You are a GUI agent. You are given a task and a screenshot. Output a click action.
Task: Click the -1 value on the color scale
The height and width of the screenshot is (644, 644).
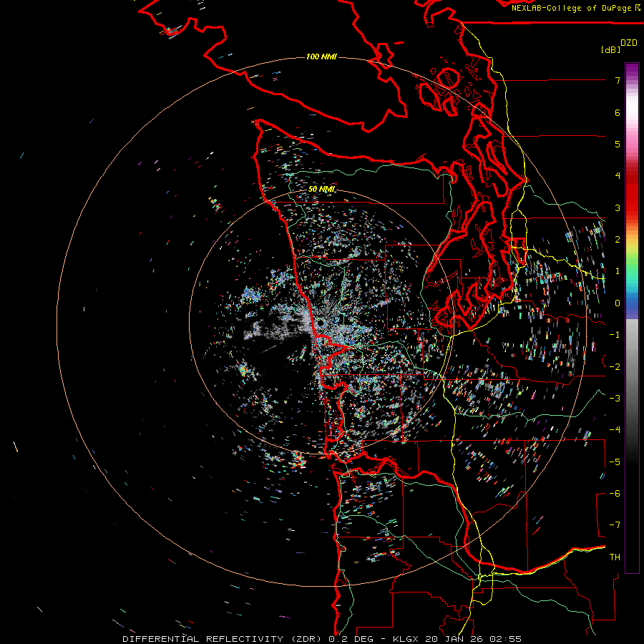[615, 335]
